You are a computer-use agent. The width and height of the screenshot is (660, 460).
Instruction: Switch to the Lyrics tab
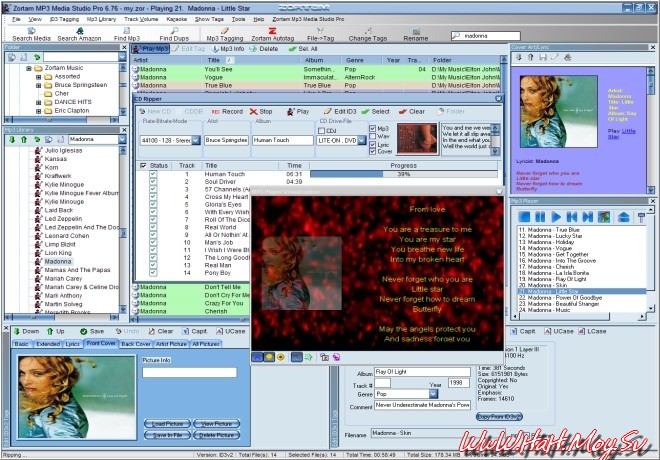coord(72,344)
